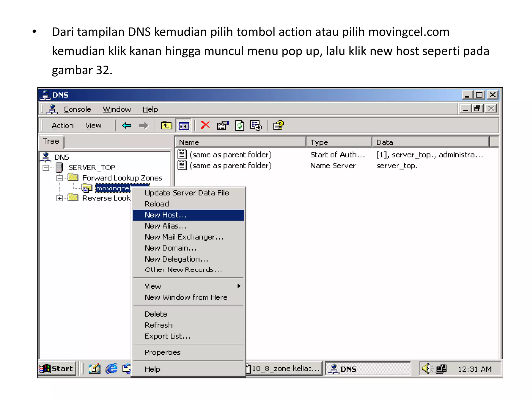Image resolution: width=532 pixels, height=399 pixels.
Task: Click the Name Server record icon
Action: [x=182, y=165]
